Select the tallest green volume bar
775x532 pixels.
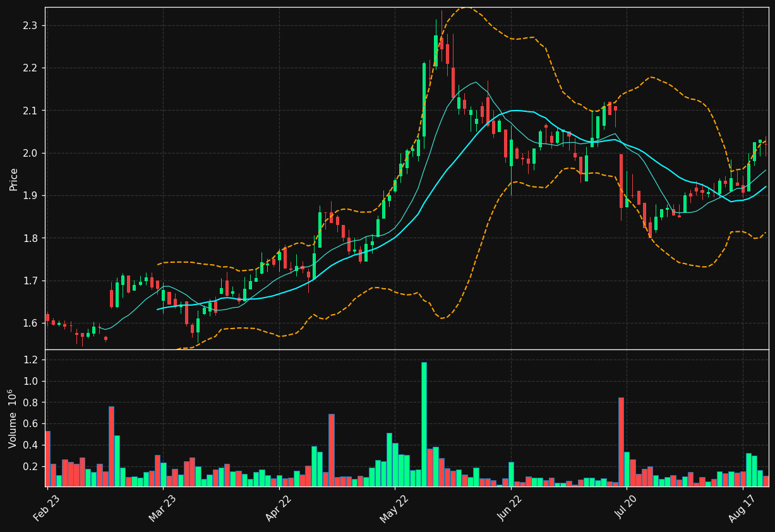point(424,424)
